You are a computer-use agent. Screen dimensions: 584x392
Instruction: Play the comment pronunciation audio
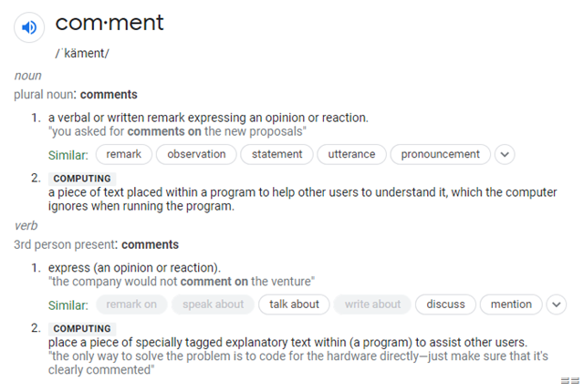(x=29, y=27)
